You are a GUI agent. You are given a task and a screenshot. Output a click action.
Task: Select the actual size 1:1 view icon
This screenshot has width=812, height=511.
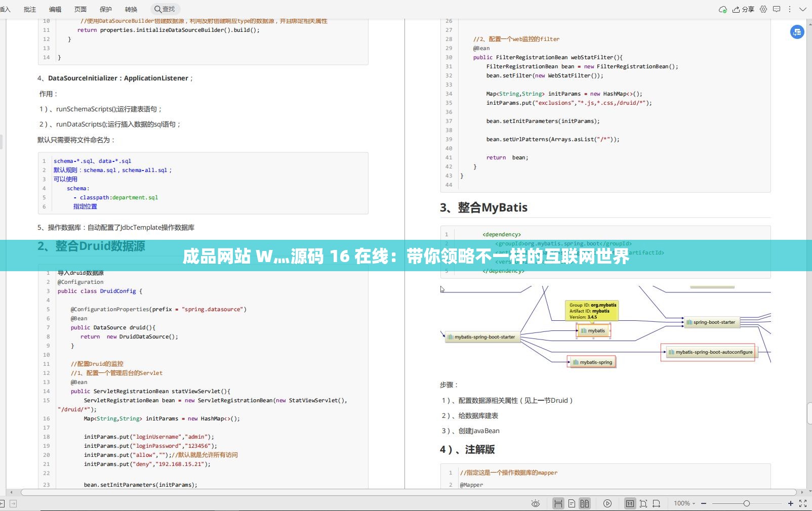(630, 503)
